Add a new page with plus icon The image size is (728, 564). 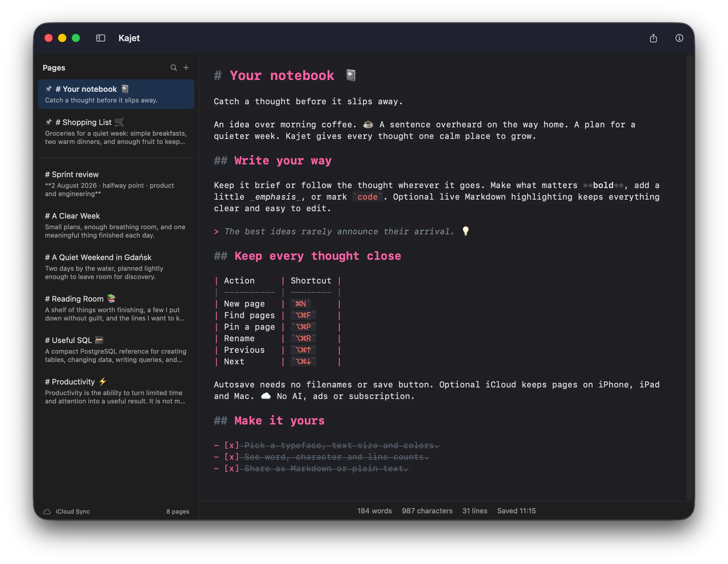(186, 68)
